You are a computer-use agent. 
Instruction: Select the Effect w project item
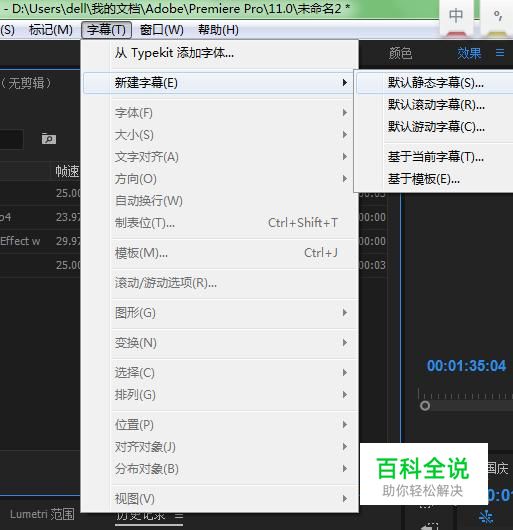coord(20,241)
